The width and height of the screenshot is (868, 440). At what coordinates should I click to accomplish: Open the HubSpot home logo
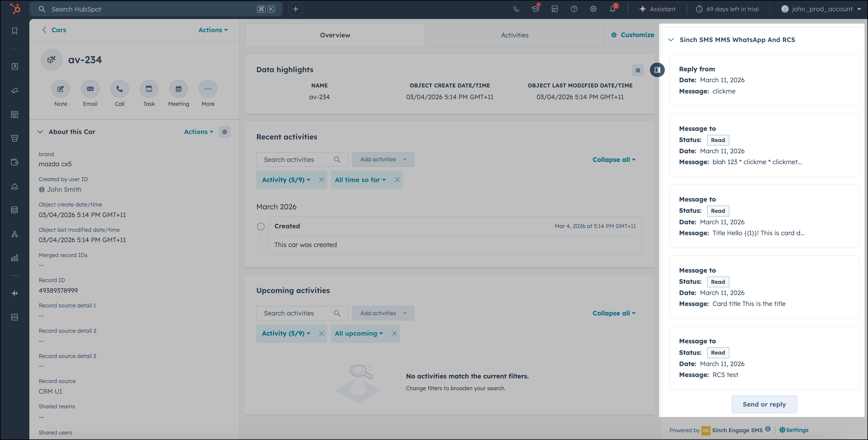click(15, 9)
